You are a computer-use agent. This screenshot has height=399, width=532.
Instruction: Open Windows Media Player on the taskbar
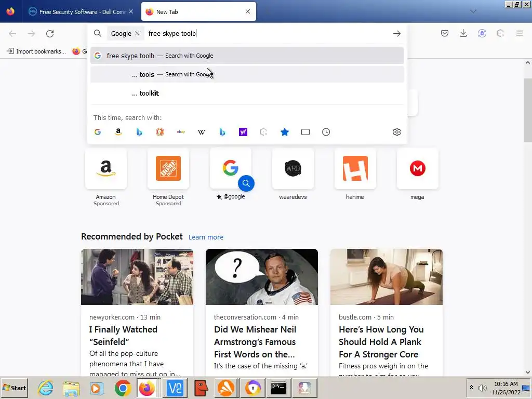97,388
